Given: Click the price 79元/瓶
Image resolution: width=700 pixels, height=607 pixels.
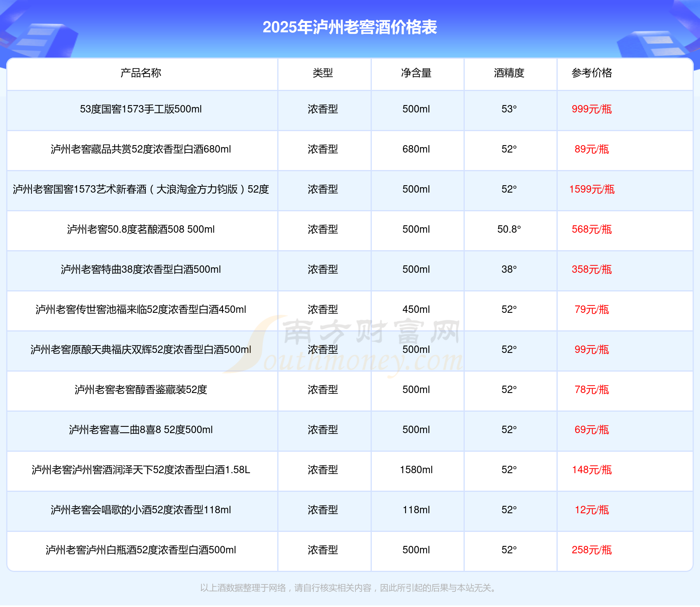Looking at the screenshot, I should pyautogui.click(x=591, y=309).
